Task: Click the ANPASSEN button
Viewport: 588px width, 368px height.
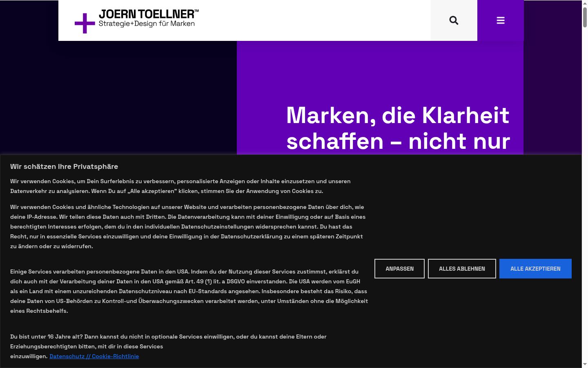Action: tap(399, 269)
